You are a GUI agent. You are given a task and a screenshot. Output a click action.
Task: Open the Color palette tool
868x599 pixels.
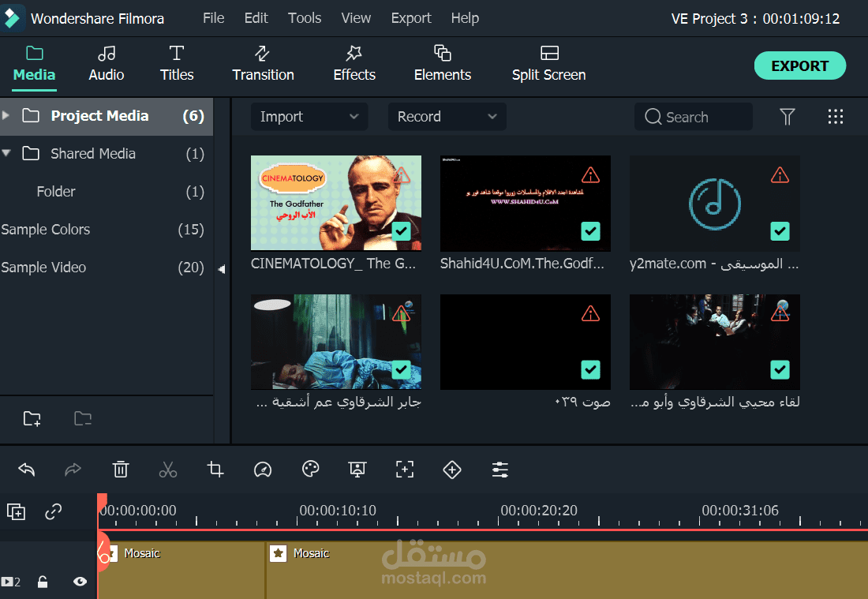pyautogui.click(x=311, y=469)
